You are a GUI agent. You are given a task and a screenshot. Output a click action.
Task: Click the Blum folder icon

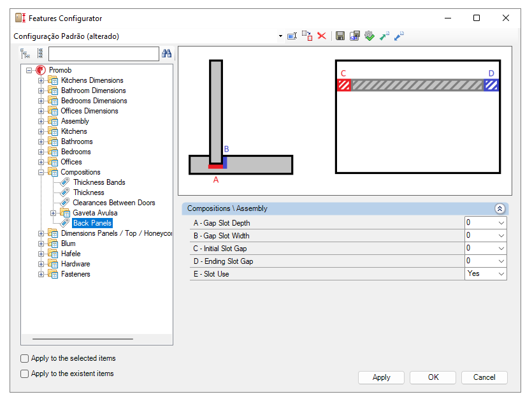click(x=53, y=243)
